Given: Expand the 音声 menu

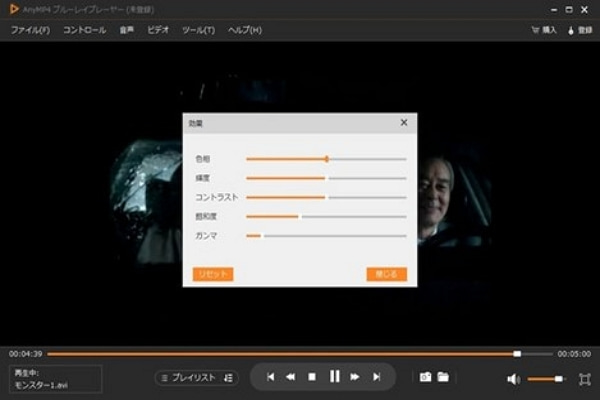Looking at the screenshot, I should click(127, 30).
